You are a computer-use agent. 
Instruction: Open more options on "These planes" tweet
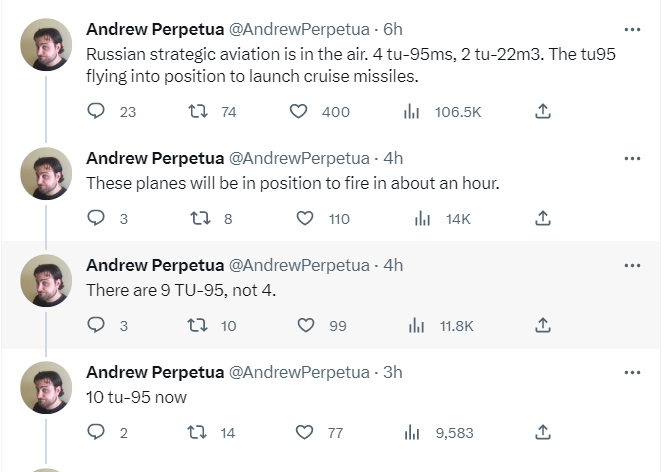[x=631, y=158]
